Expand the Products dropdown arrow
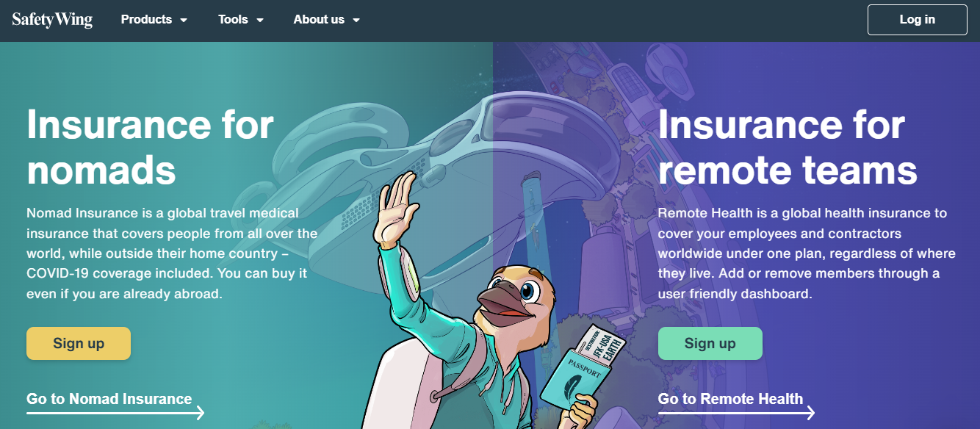Image resolution: width=980 pixels, height=429 pixels. coord(183,21)
